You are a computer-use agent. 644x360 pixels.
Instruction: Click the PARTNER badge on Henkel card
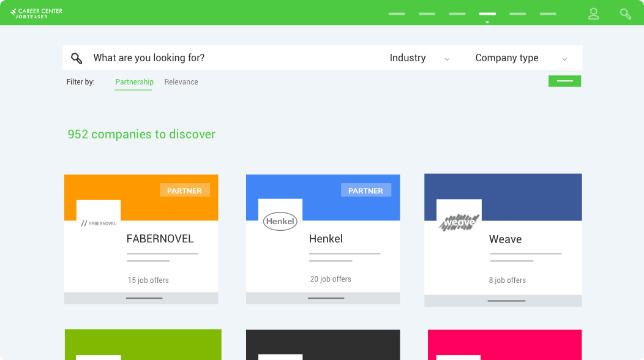(365, 190)
